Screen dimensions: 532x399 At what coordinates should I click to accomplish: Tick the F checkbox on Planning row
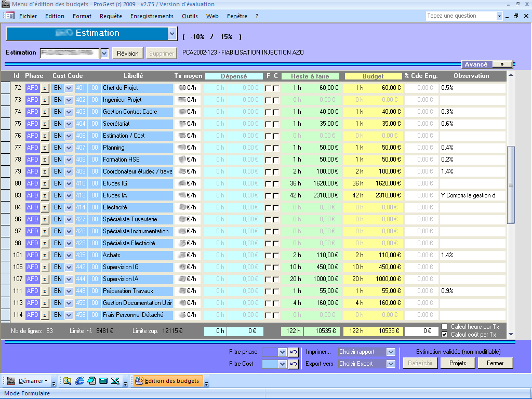(268, 148)
